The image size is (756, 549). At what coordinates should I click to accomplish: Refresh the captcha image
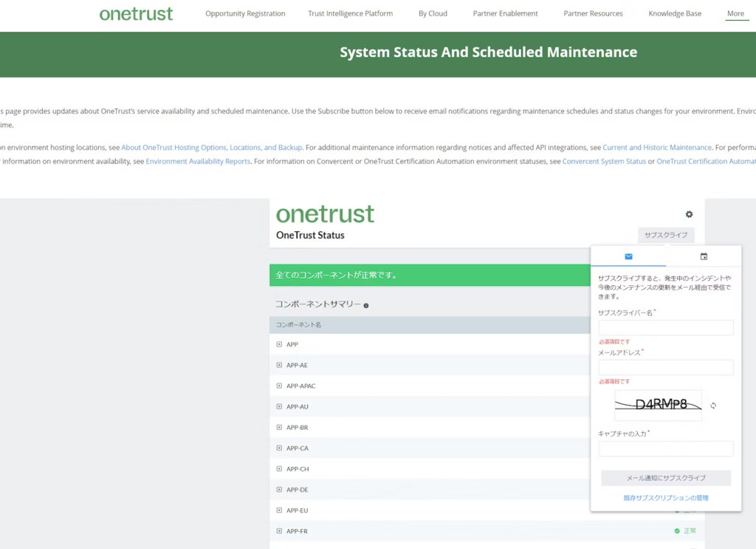click(713, 406)
